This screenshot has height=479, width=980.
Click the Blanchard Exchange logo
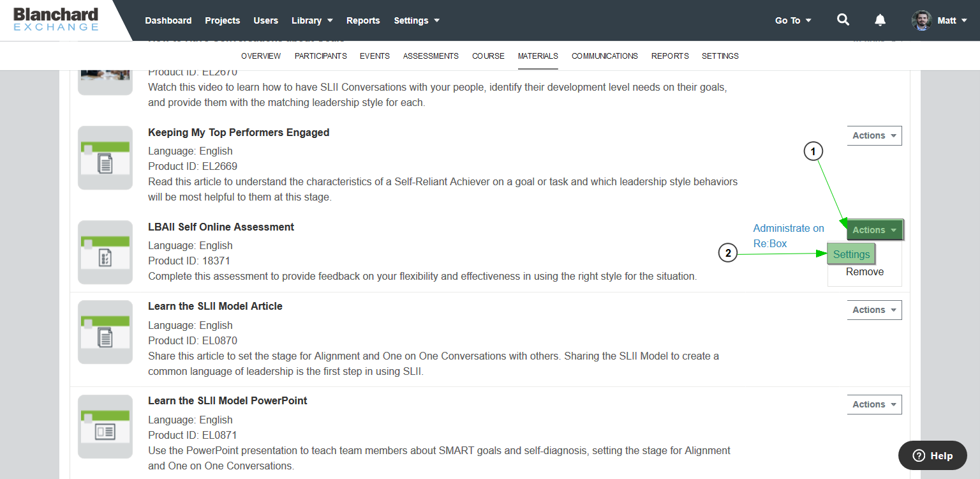(56, 19)
